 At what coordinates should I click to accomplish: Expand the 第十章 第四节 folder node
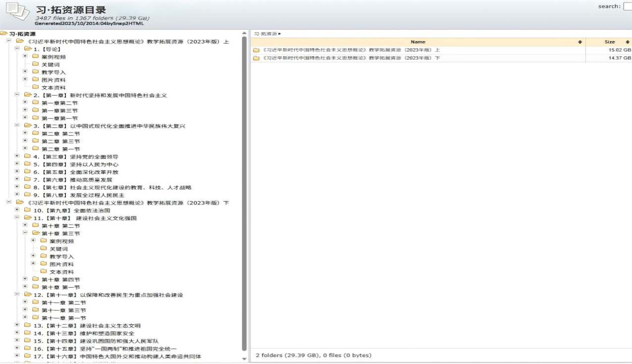(25, 279)
